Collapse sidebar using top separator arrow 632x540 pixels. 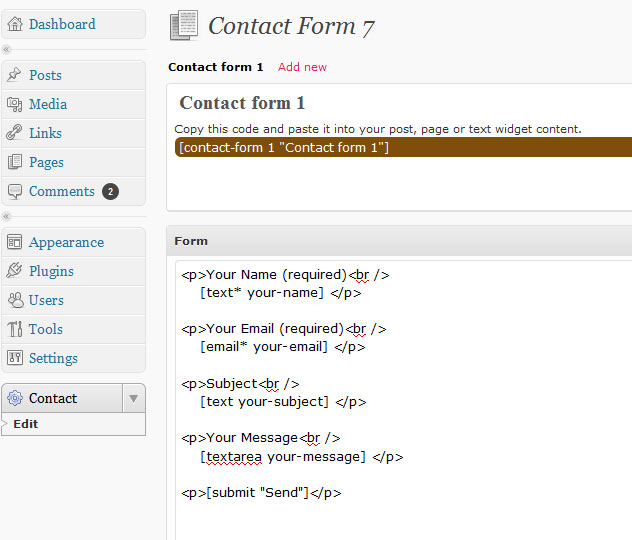tap(6, 50)
